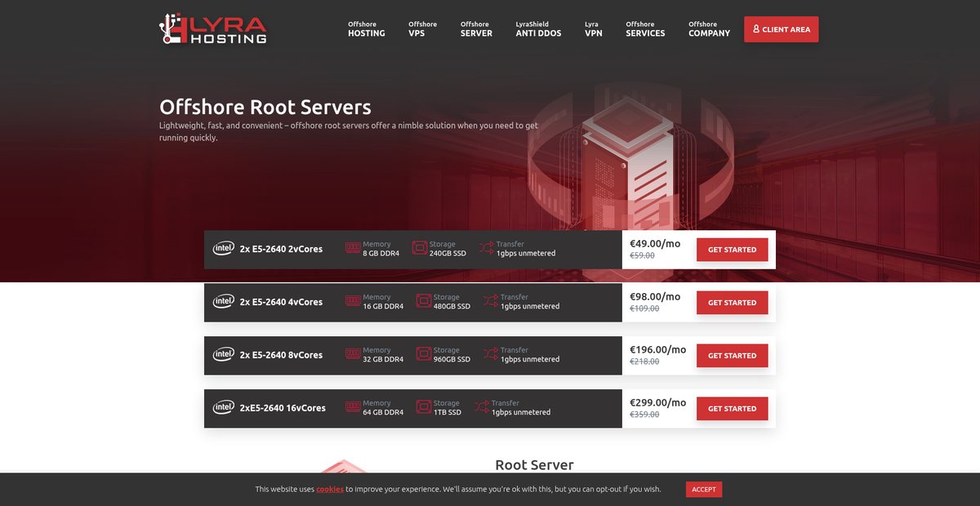Click the transfer icon in the €299.00 row
The image size is (980, 506).
pyautogui.click(x=482, y=407)
